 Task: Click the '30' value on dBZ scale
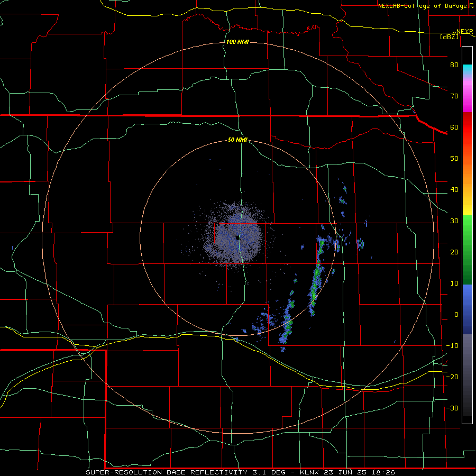tap(454, 221)
